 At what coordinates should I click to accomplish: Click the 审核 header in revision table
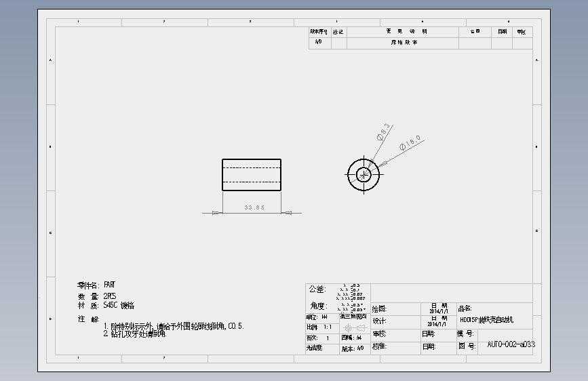point(522,32)
